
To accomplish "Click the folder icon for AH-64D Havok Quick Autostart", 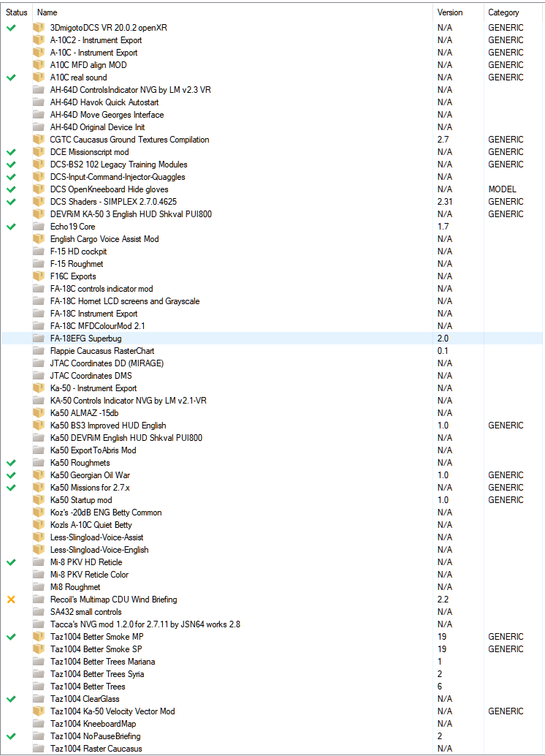I will coord(39,102).
